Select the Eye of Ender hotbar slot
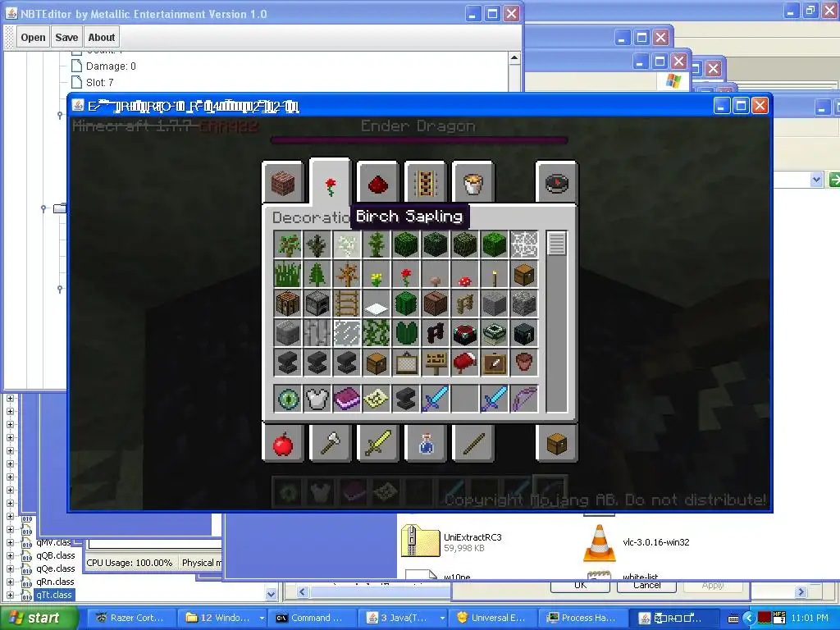The height and width of the screenshot is (630, 840). (x=288, y=399)
